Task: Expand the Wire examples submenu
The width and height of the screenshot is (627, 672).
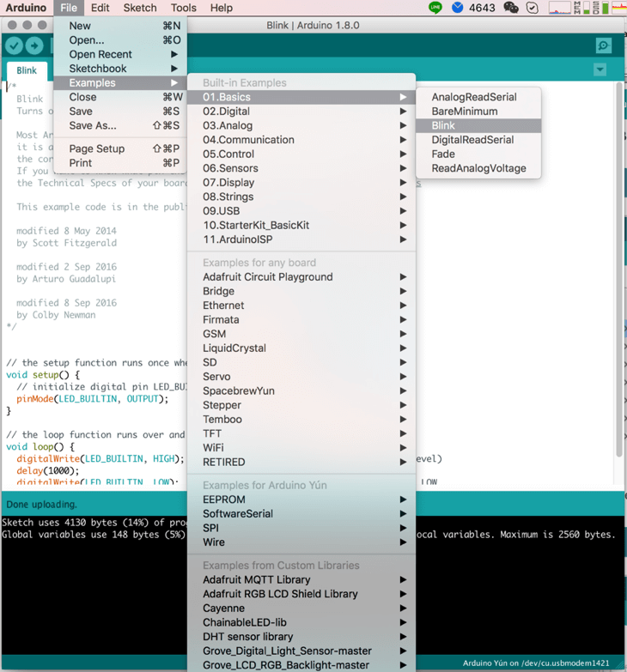Action: point(301,542)
